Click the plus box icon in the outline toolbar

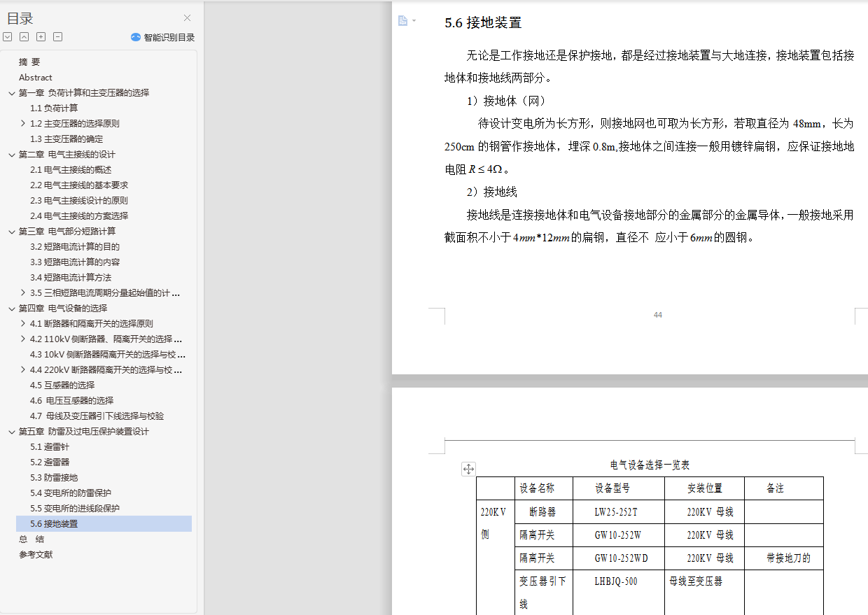point(41,37)
